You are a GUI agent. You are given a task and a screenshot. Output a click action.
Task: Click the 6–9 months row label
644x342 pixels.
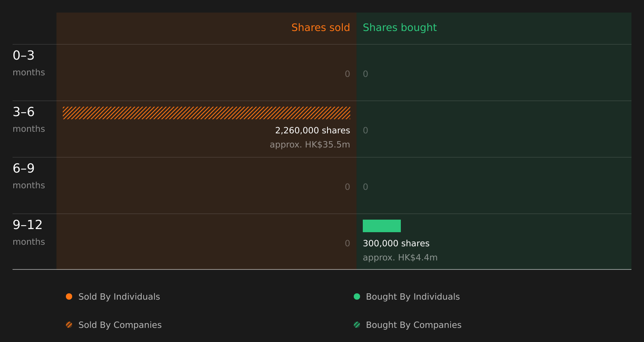pos(29,176)
